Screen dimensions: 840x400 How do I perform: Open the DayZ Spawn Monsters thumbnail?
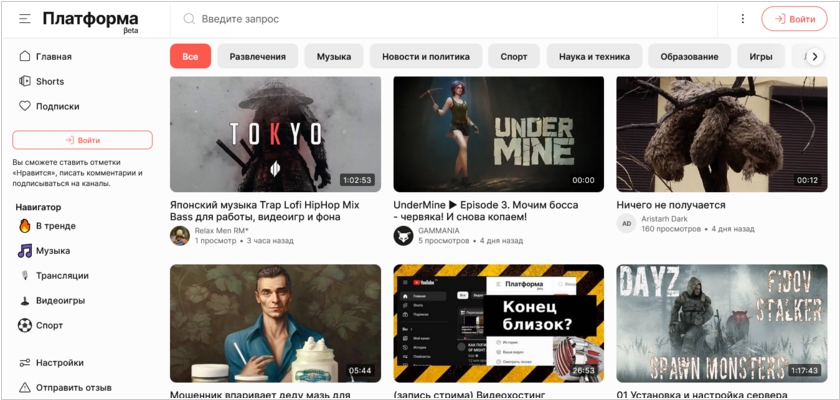(x=722, y=323)
